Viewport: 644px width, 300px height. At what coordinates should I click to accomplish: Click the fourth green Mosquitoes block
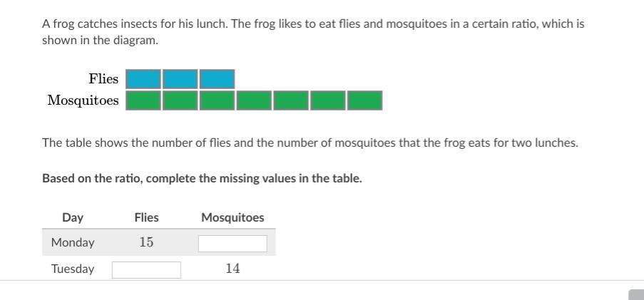tap(255, 100)
